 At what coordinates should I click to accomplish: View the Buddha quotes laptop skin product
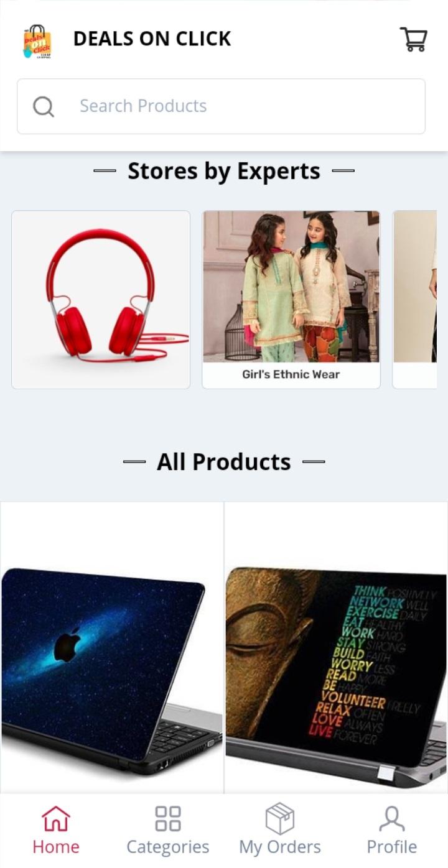click(336, 647)
